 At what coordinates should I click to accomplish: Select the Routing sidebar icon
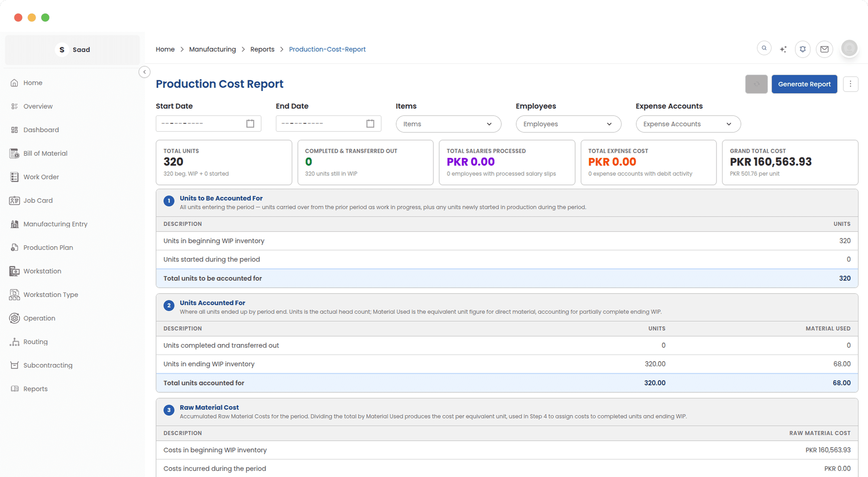36,341
